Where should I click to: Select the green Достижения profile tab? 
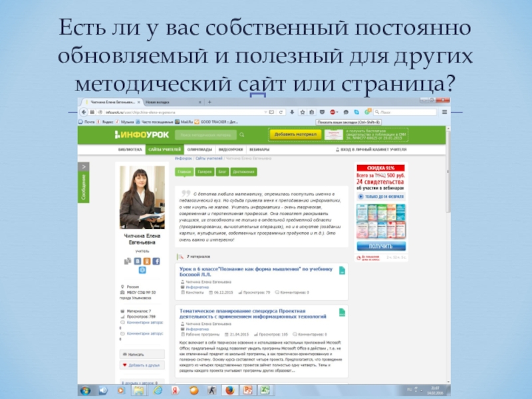pyautogui.click(x=243, y=172)
